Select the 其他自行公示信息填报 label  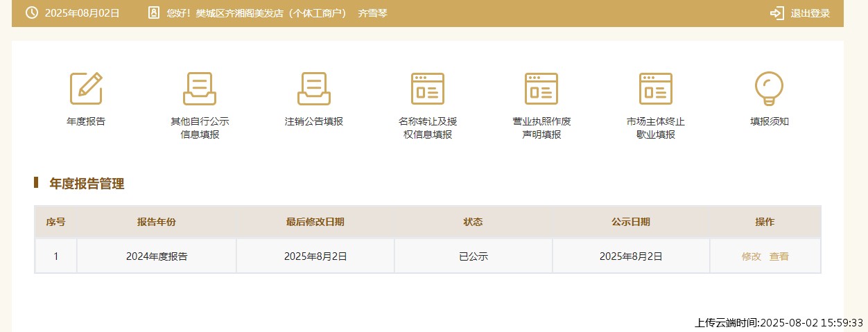(200, 128)
